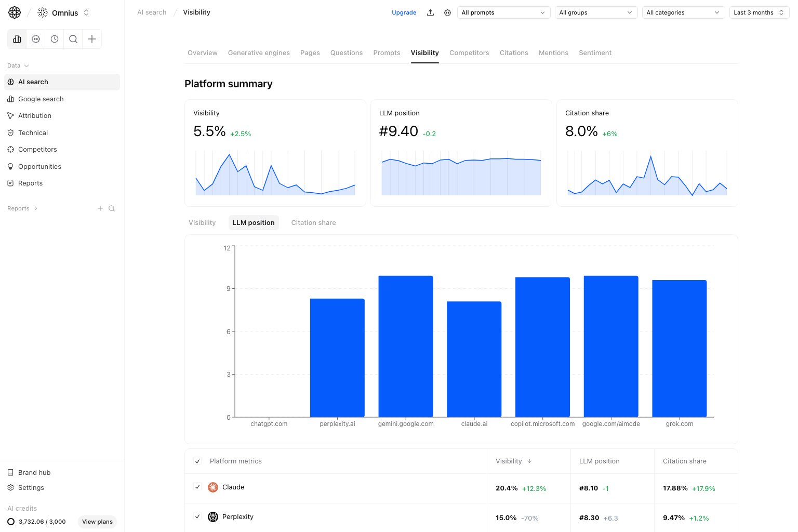Viewport: 798px width, 532px height.
Task: Switch to the Generative engines tab
Action: point(259,53)
